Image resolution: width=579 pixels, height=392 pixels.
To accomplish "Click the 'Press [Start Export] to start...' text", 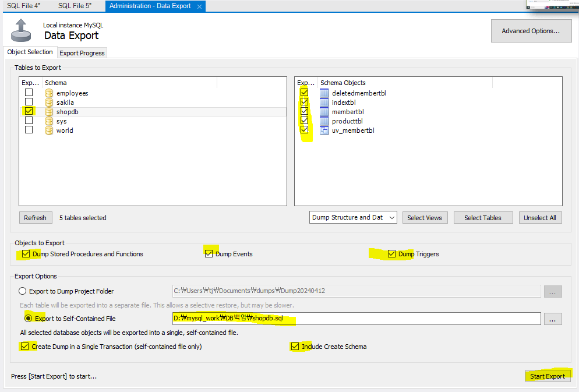I will 54,376.
